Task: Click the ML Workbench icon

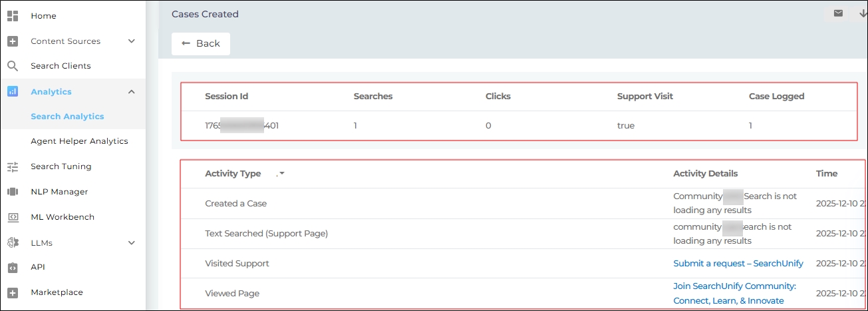Action: (13, 217)
